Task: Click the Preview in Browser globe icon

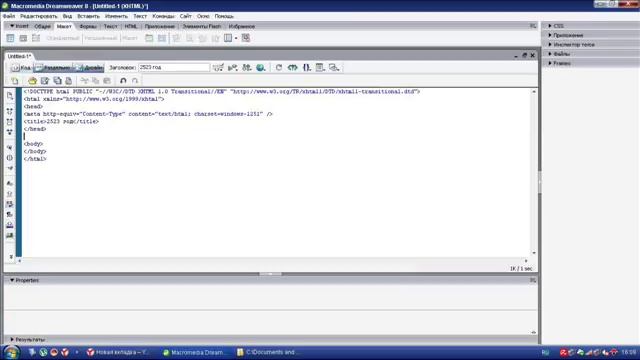Action: (260, 67)
